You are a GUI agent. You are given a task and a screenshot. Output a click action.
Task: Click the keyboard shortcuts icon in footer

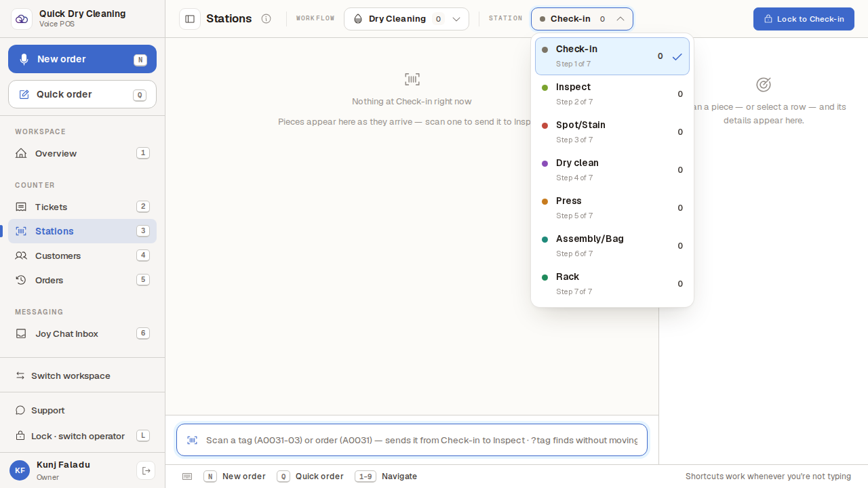coord(187,476)
